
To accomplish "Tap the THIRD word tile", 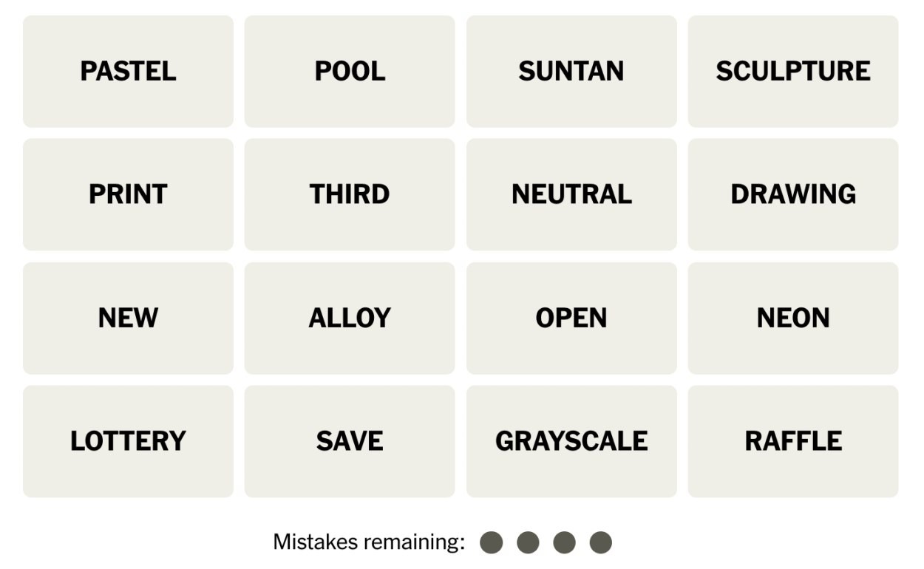I will point(350,194).
